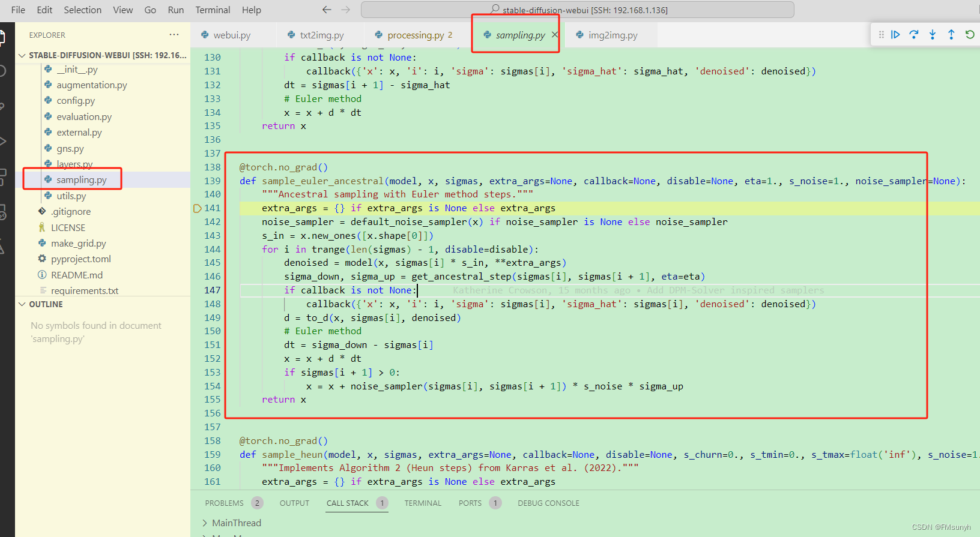Switch to the webui.py tab
980x537 pixels.
[233, 35]
